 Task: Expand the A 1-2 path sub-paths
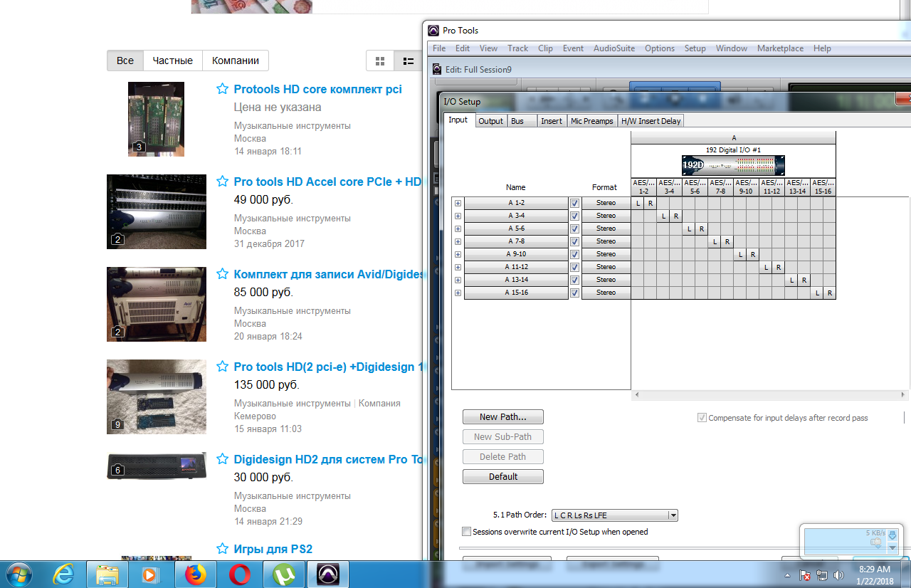point(458,203)
